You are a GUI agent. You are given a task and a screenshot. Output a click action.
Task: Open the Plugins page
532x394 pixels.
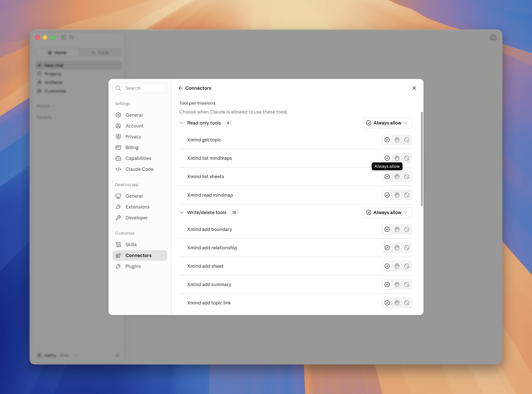pos(139,266)
